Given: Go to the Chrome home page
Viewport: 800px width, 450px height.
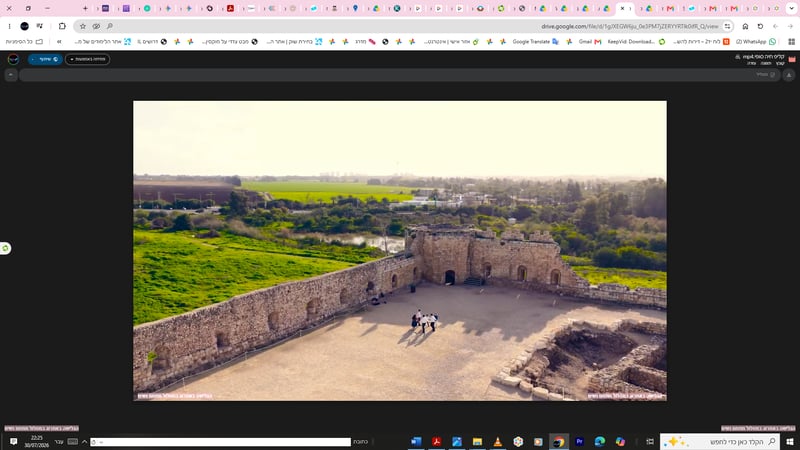Looking at the screenshot, I should pyautogui.click(x=745, y=26).
